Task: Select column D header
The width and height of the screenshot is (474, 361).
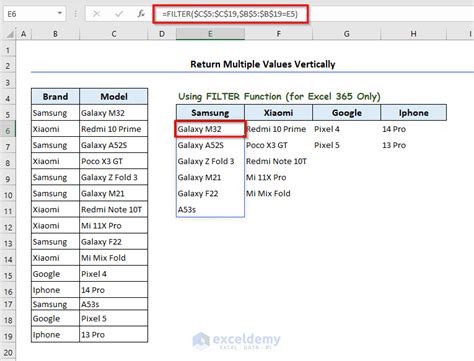Action: (162, 34)
